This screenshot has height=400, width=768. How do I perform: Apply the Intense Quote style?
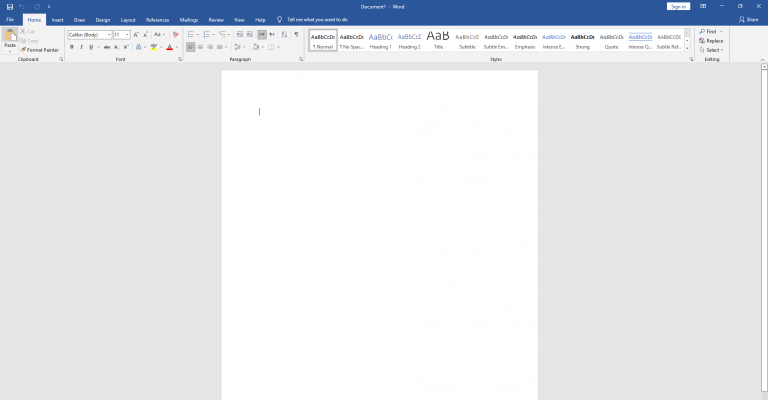pos(640,41)
